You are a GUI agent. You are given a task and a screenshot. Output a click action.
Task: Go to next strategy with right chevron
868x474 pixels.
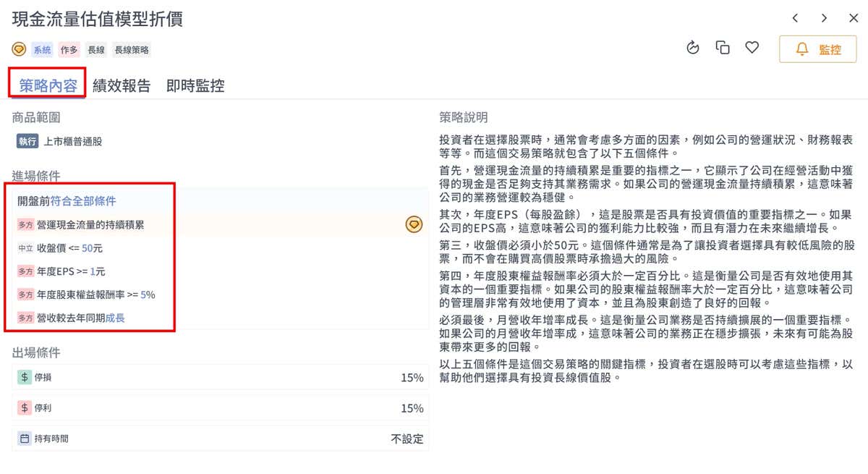pos(824,18)
